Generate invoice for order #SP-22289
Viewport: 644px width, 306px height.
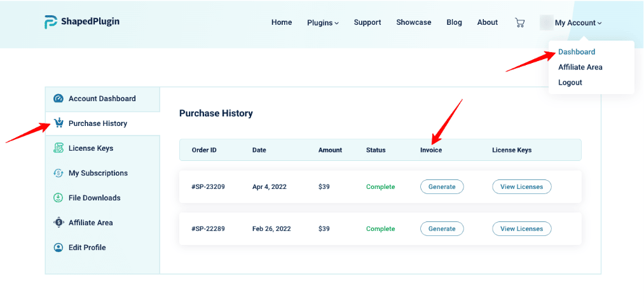click(x=442, y=229)
